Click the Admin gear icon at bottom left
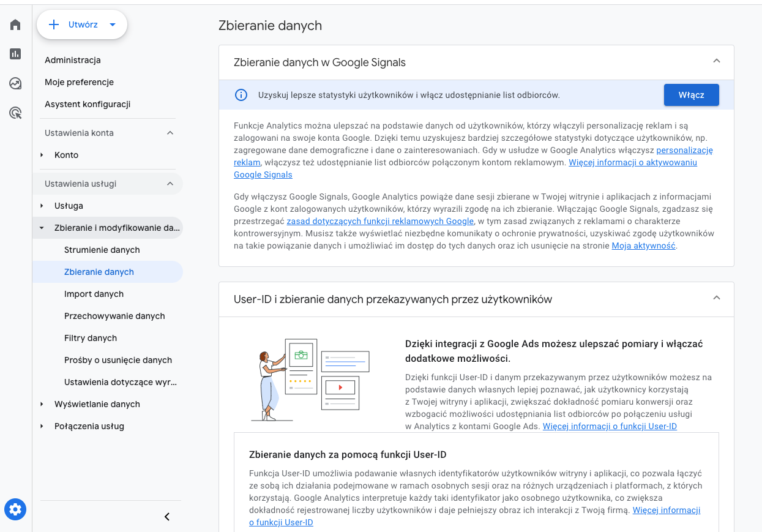Viewport: 762px width, 532px height. pyautogui.click(x=15, y=509)
